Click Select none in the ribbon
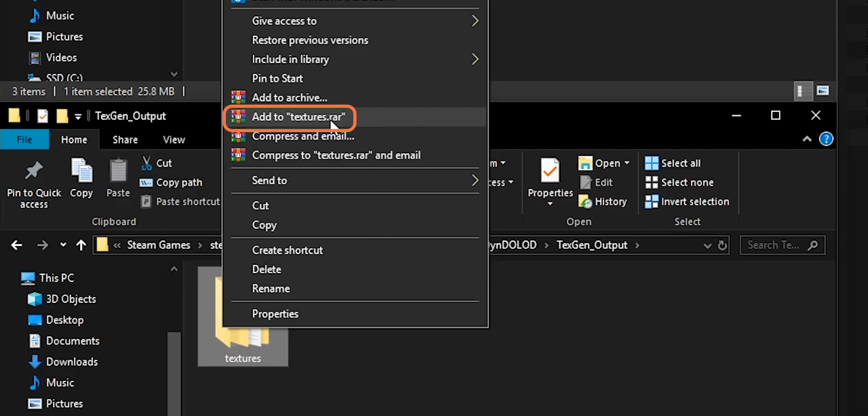The width and height of the screenshot is (868, 416). 679,182
